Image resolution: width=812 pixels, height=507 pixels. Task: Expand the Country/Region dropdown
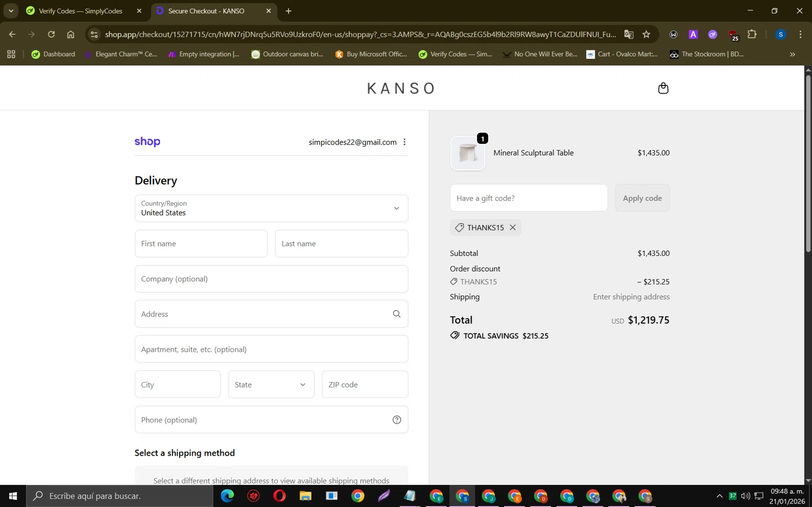271,208
